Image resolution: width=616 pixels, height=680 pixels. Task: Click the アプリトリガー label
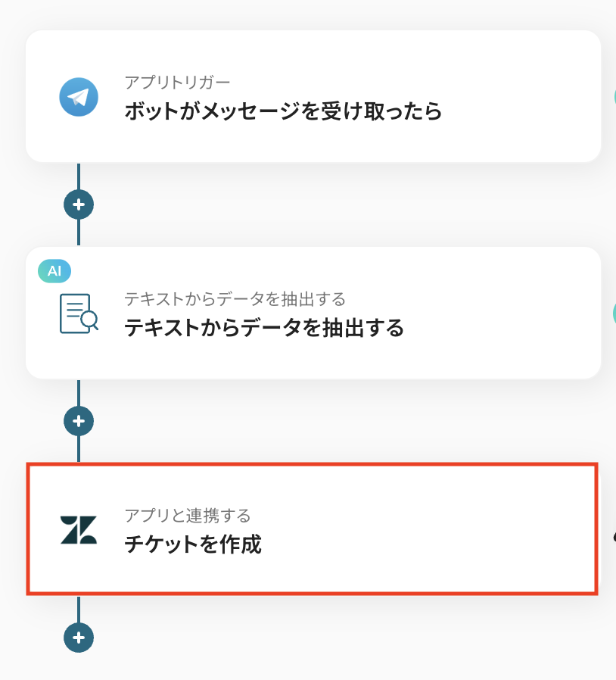click(177, 82)
